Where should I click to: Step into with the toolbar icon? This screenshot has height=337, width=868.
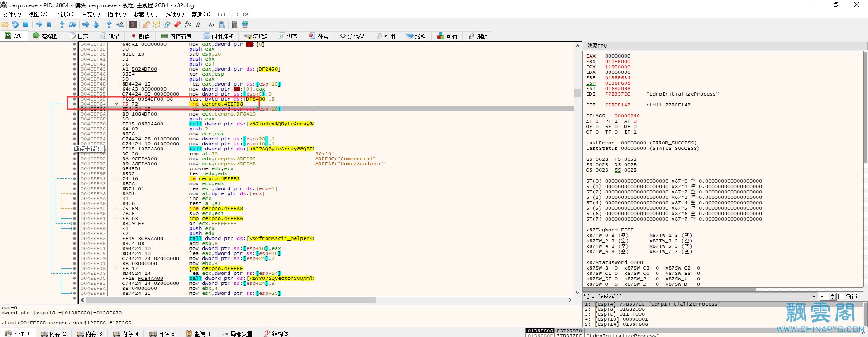[x=62, y=24]
